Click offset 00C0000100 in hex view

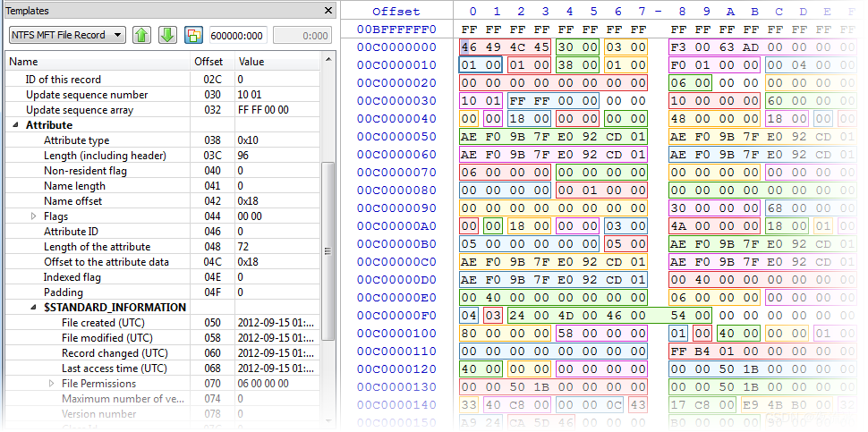pyautogui.click(x=396, y=333)
